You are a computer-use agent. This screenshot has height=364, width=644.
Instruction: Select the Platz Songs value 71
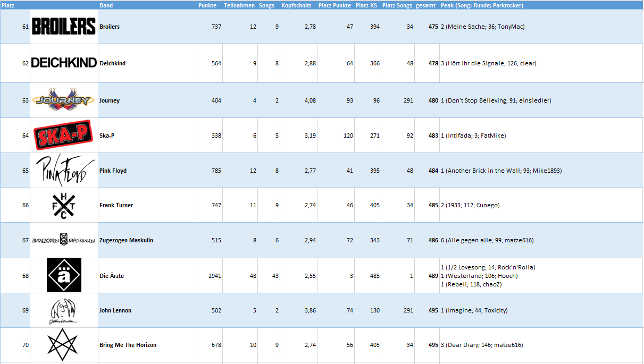[x=409, y=240]
